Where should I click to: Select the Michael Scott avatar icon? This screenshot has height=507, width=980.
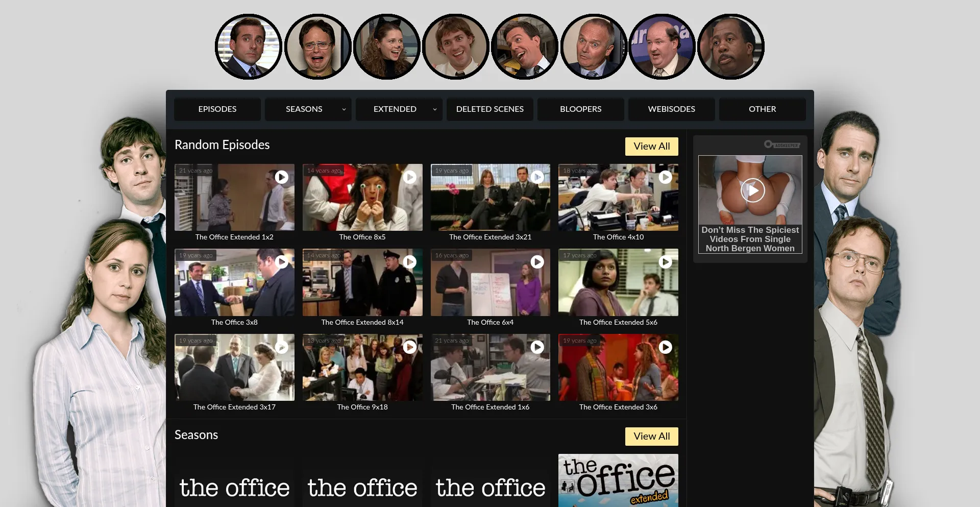(x=249, y=46)
